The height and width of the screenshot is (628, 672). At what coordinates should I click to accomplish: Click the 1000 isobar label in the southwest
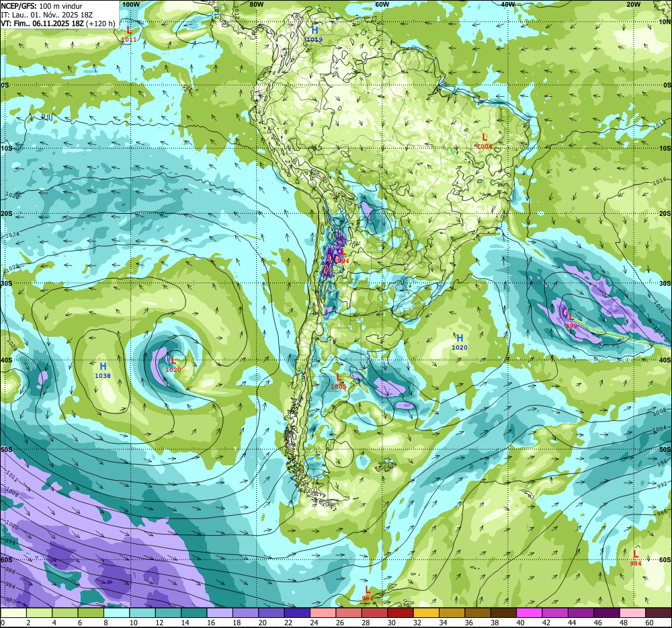(x=11, y=525)
